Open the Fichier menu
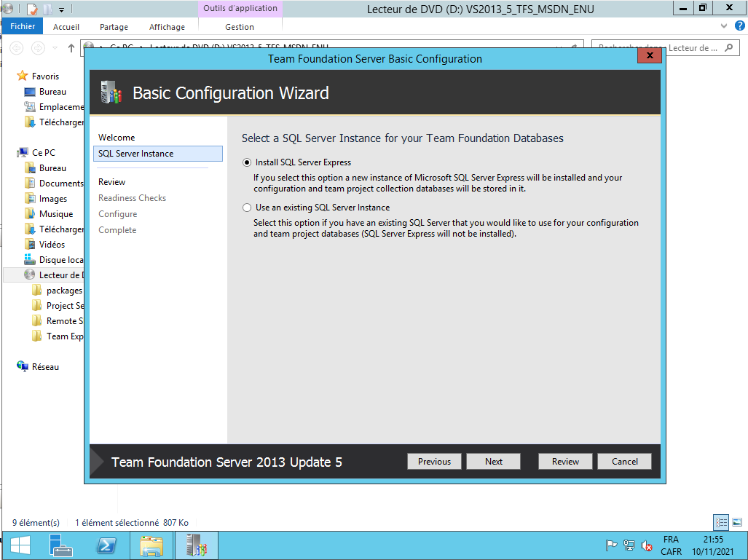Screen dimensions: 748x560 click(23, 27)
